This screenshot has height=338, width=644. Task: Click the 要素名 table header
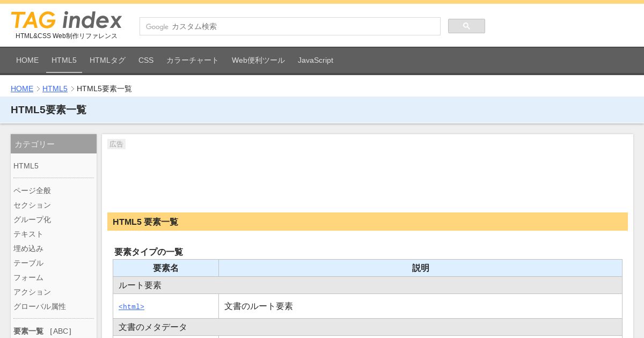click(166, 268)
